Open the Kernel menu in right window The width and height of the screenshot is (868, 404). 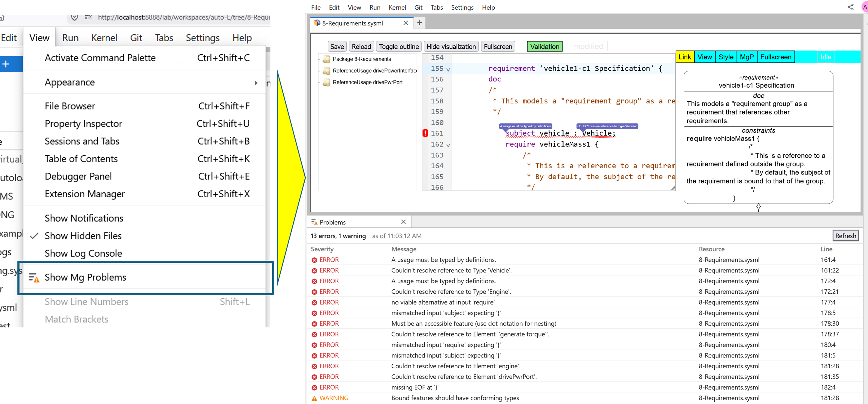point(397,7)
